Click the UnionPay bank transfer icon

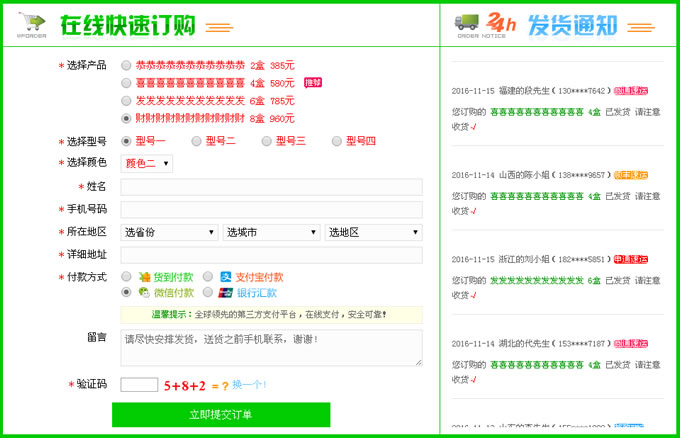point(226,293)
